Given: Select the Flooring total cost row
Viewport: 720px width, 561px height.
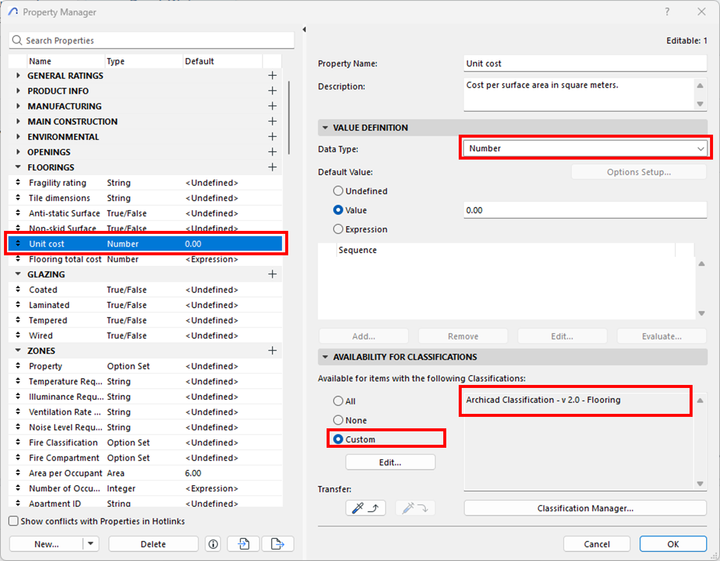Looking at the screenshot, I should click(x=146, y=259).
